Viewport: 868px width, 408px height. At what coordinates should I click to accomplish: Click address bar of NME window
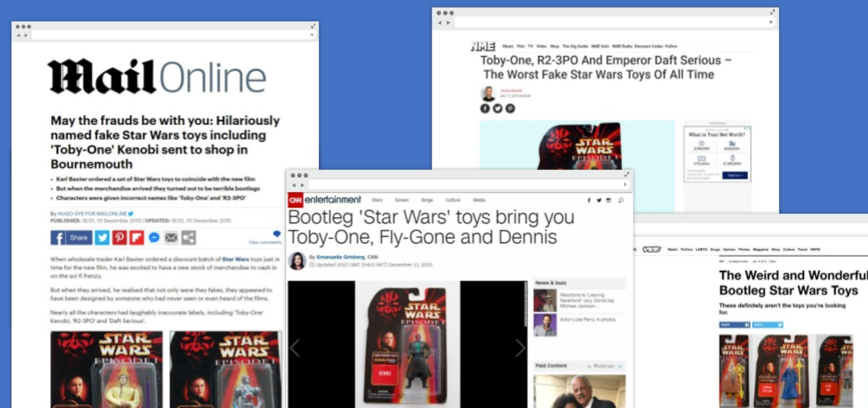[615, 22]
